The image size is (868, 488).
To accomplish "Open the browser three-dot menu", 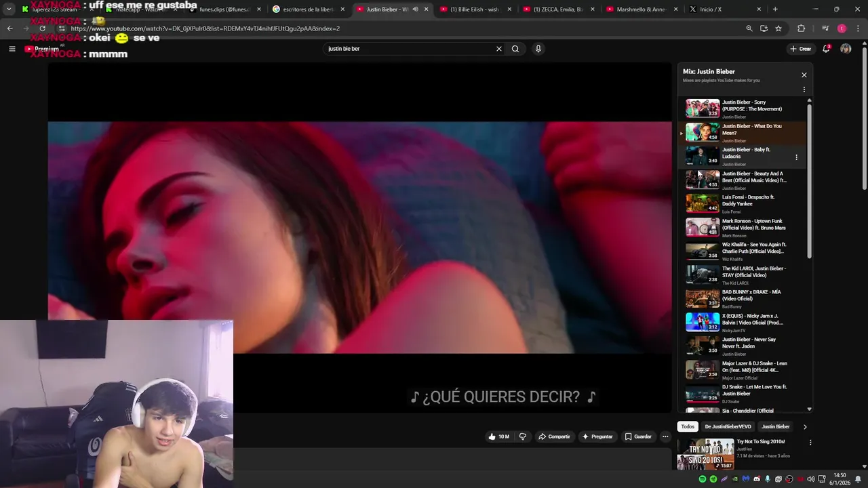I will click(x=857, y=28).
